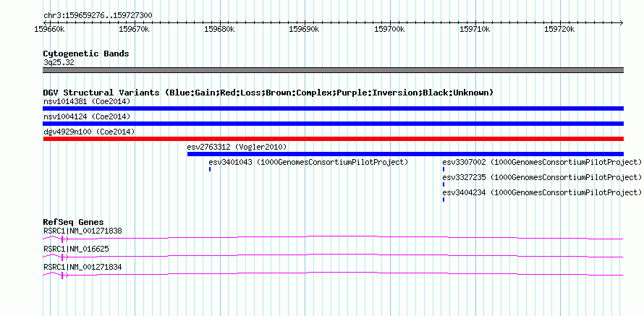This screenshot has width=644, height=316.
Task: Click the 159680k ruler tick label
Action: tap(220, 29)
